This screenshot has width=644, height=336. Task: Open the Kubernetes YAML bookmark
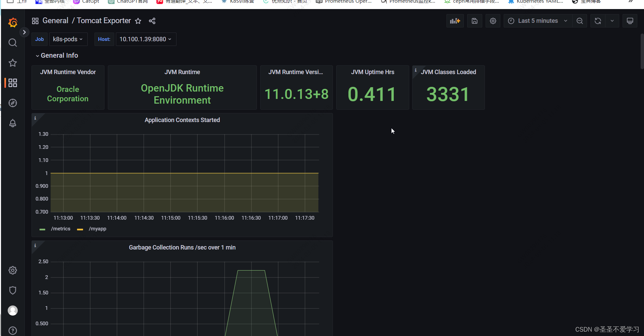pos(535,2)
